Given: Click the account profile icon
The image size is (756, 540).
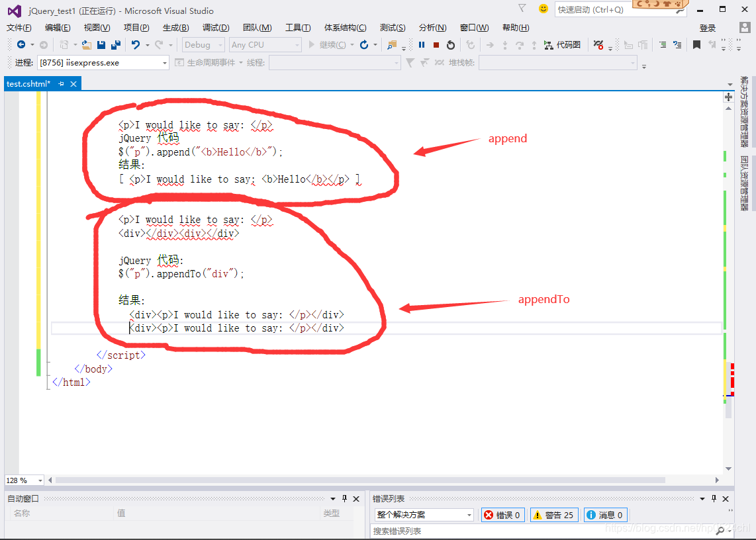Looking at the screenshot, I should click(745, 28).
